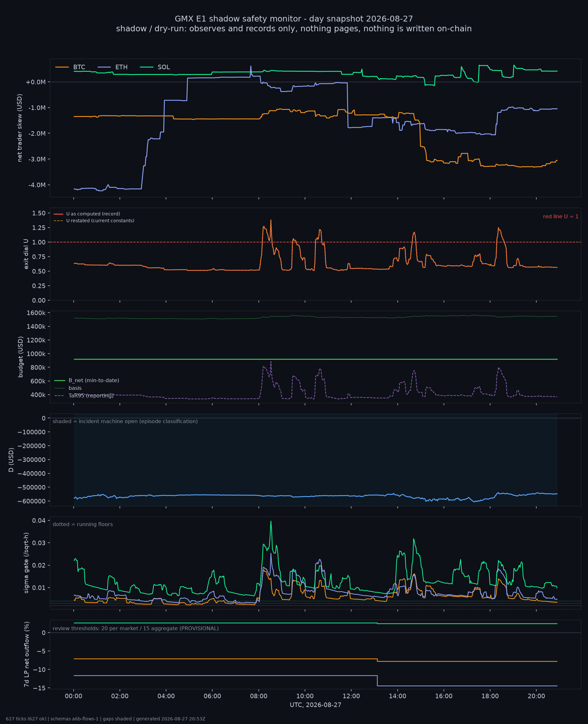The width and height of the screenshot is (588, 724).
Task: Click the '+0.0M' skew tick label
Action: click(x=36, y=82)
